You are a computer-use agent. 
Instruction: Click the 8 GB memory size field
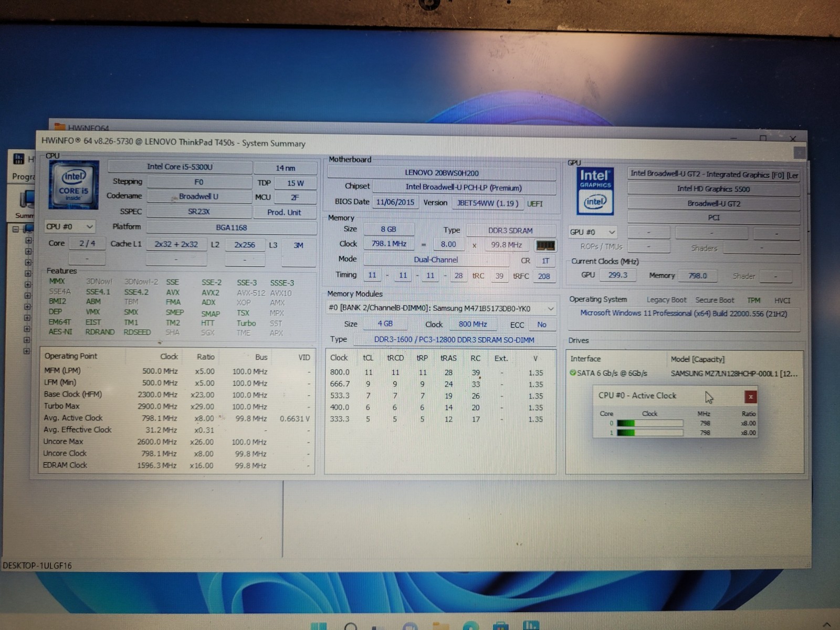[x=388, y=229]
